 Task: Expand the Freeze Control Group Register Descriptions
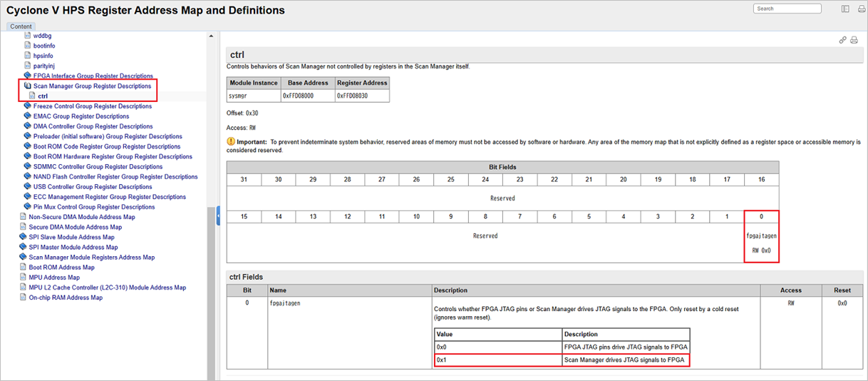point(28,106)
